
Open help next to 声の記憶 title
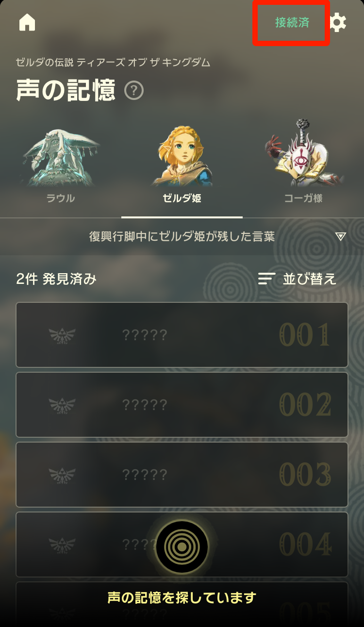134,91
